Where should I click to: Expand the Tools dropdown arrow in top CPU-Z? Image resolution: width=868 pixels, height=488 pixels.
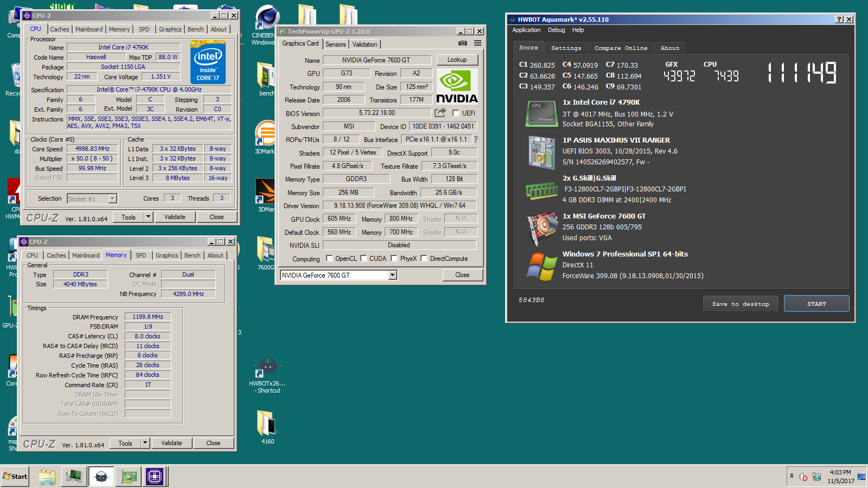point(148,217)
